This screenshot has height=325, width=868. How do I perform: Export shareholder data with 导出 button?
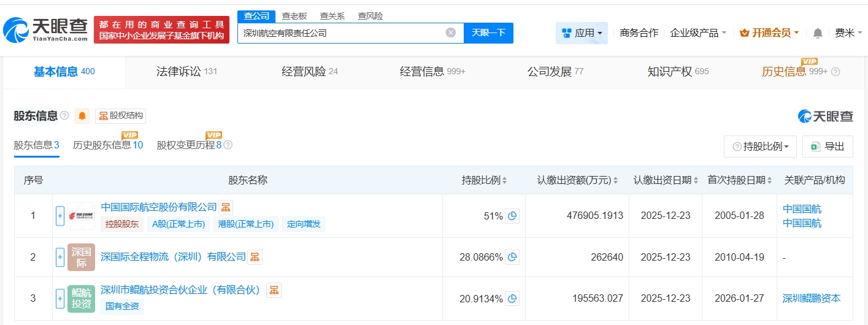pyautogui.click(x=828, y=147)
